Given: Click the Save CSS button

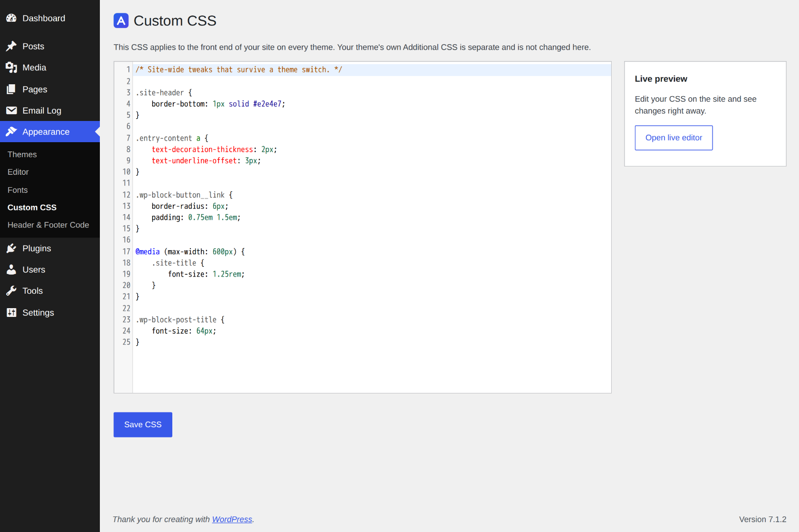Looking at the screenshot, I should 143,424.
